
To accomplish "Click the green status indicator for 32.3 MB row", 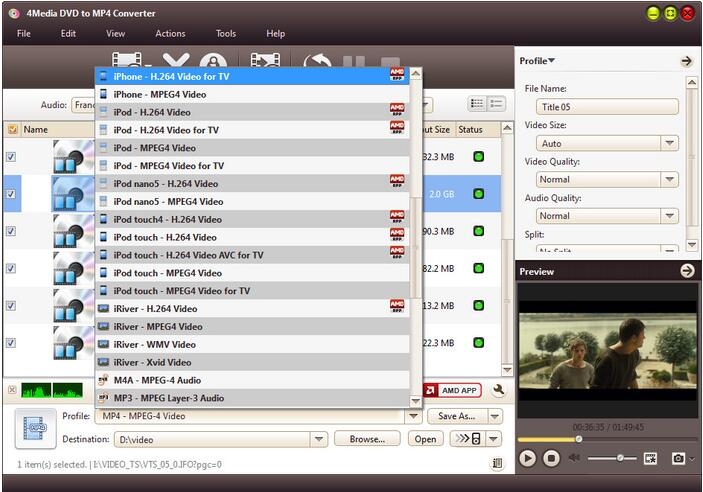I will 479,157.
